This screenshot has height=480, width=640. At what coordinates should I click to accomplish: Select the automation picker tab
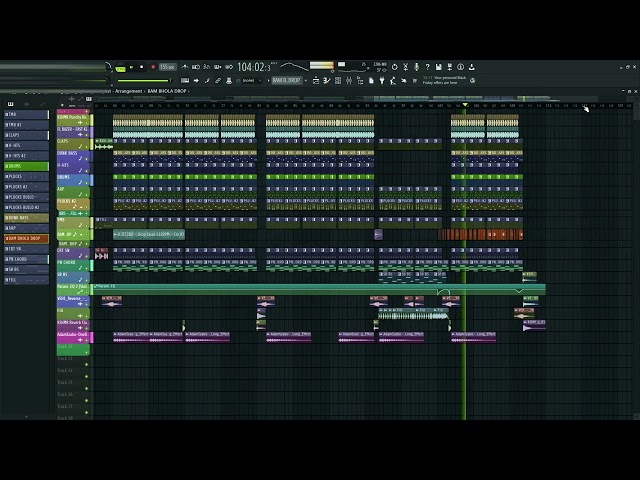point(42,104)
